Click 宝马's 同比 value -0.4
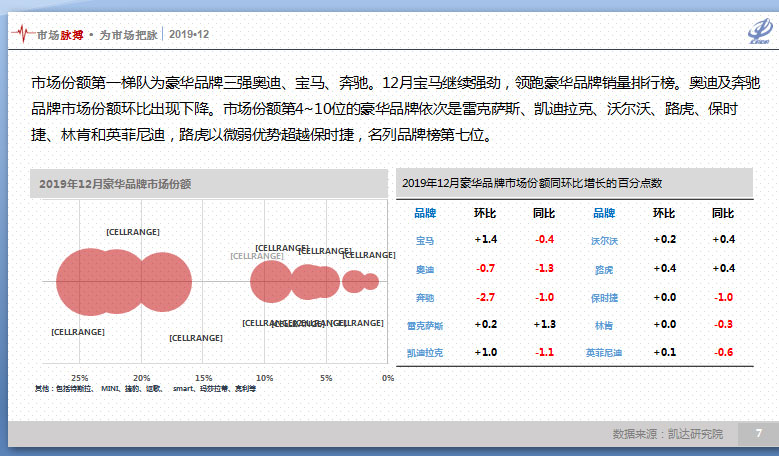Viewport: 779px width, 456px height. coord(545,239)
